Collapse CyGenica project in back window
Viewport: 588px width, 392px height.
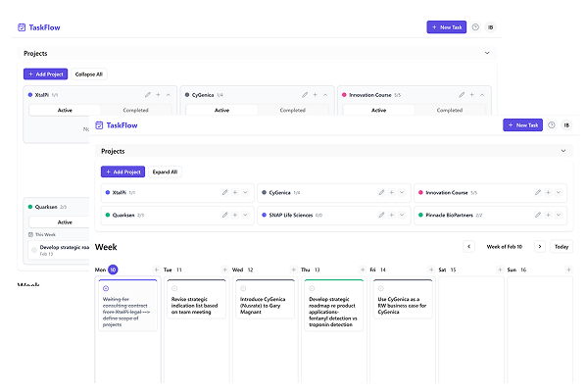click(x=325, y=95)
